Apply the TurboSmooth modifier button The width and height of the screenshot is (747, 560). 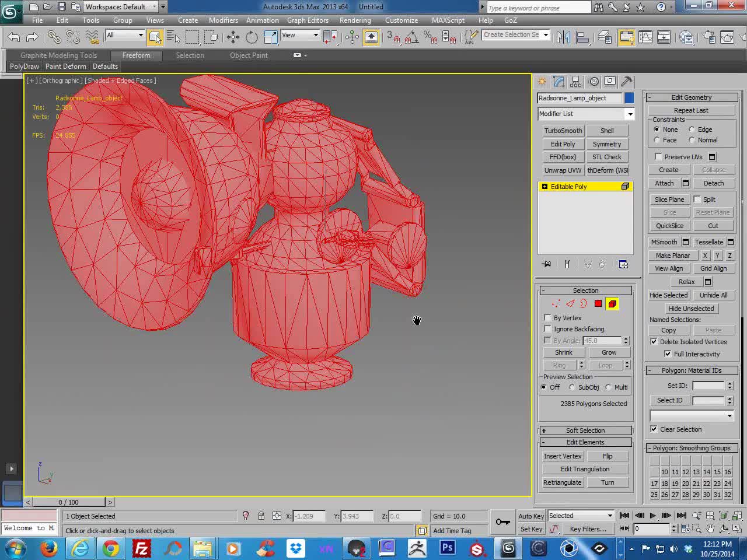tap(563, 131)
